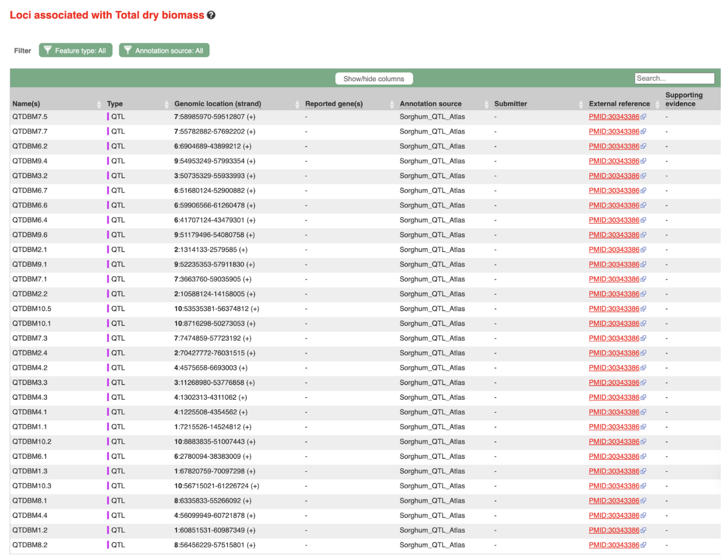
Task: Open PMID link for QTDBM7.7
Action: click(x=614, y=132)
